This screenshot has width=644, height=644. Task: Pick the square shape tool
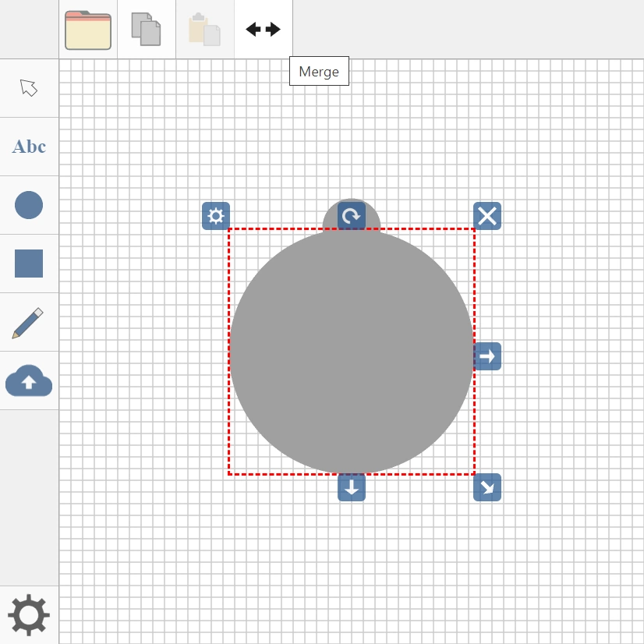pyautogui.click(x=29, y=264)
